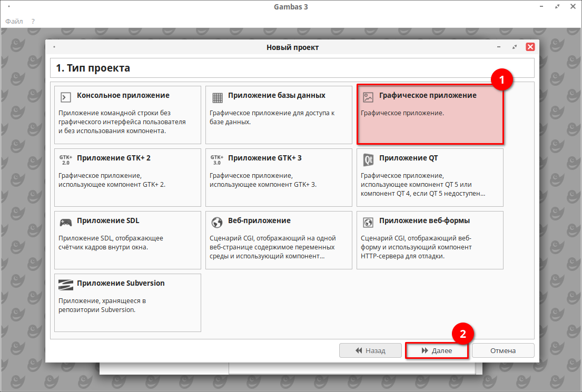Image resolution: width=582 pixels, height=392 pixels.
Task: Cancel the dialog with Отмена
Action: pyautogui.click(x=503, y=350)
